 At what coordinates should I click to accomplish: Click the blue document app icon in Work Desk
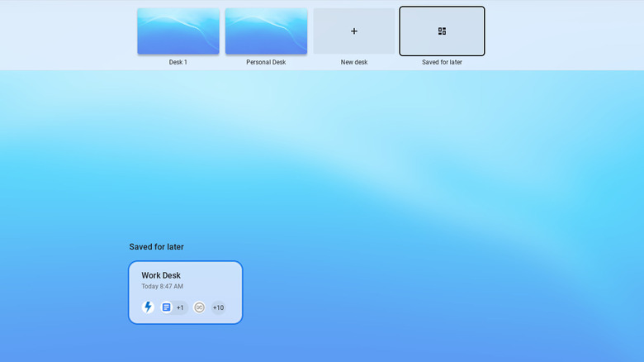(166, 307)
